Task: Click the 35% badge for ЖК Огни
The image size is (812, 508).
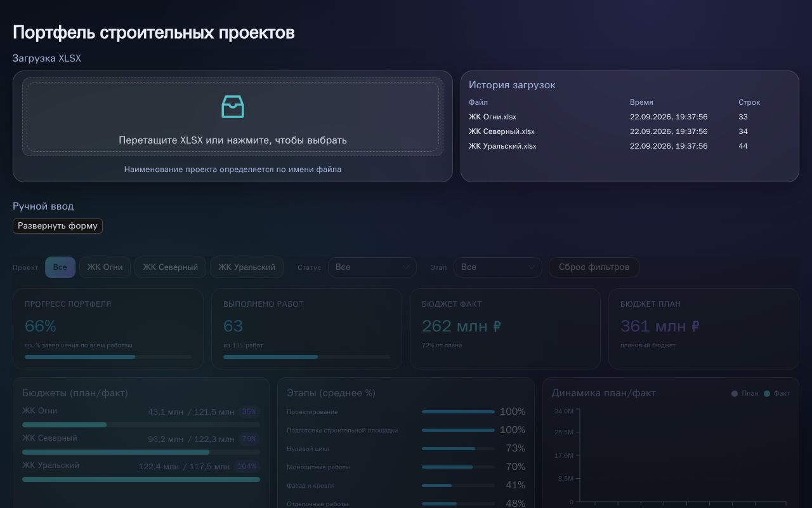Action: click(249, 412)
